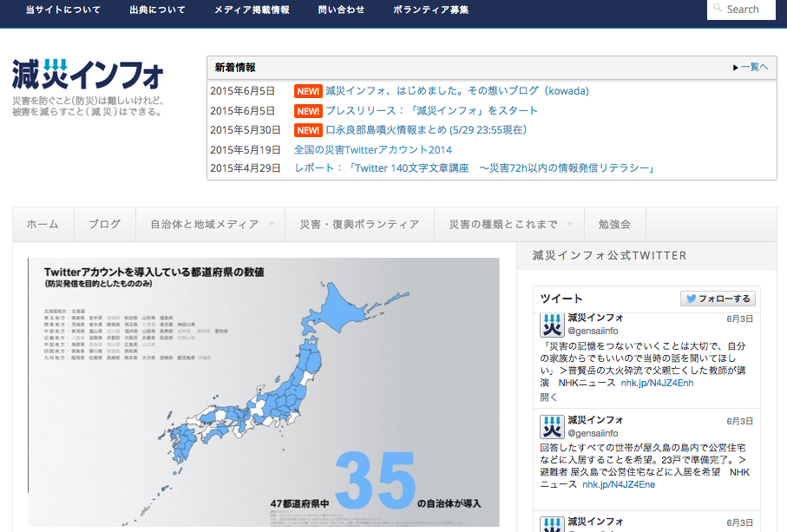
Task: Open 全国の災害Twitterアカウント2014 link
Action: 373,149
